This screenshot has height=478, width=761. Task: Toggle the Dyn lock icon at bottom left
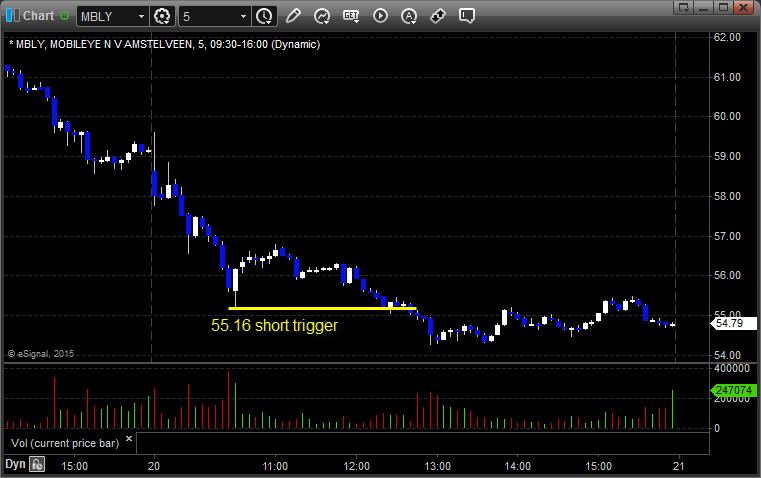pyautogui.click(x=37, y=464)
